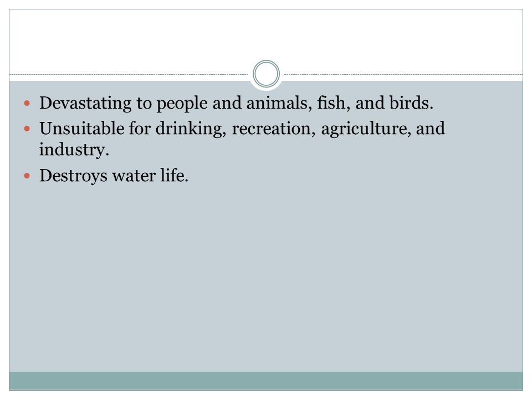Click the word "fish" in first bullet

pos(331,103)
